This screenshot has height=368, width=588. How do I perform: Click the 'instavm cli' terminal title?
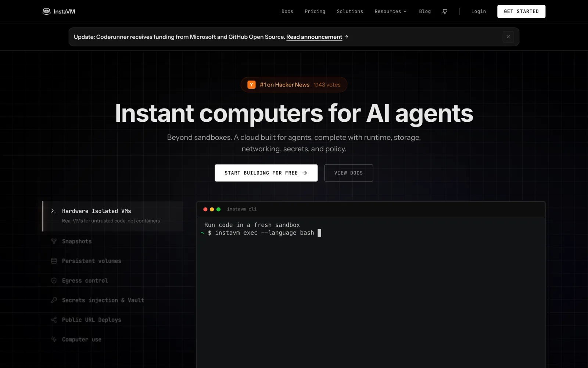tap(242, 209)
